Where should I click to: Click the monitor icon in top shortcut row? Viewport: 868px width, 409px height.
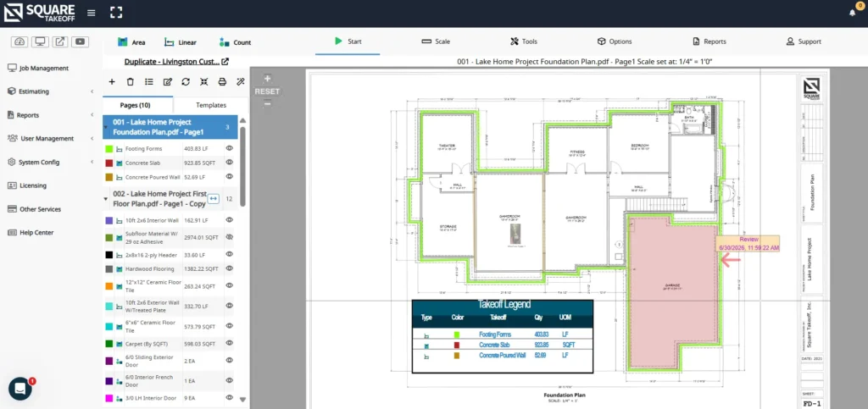pyautogui.click(x=41, y=41)
